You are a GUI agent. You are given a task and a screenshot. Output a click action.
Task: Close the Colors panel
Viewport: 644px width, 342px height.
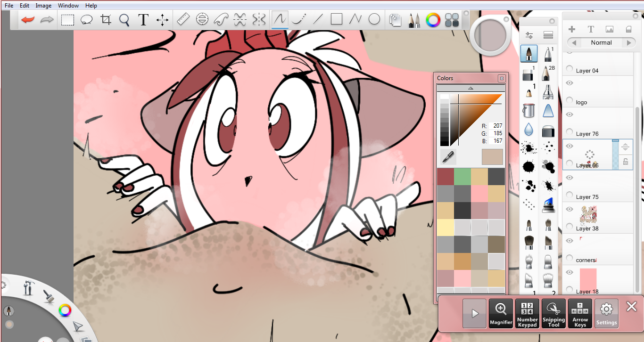point(501,78)
